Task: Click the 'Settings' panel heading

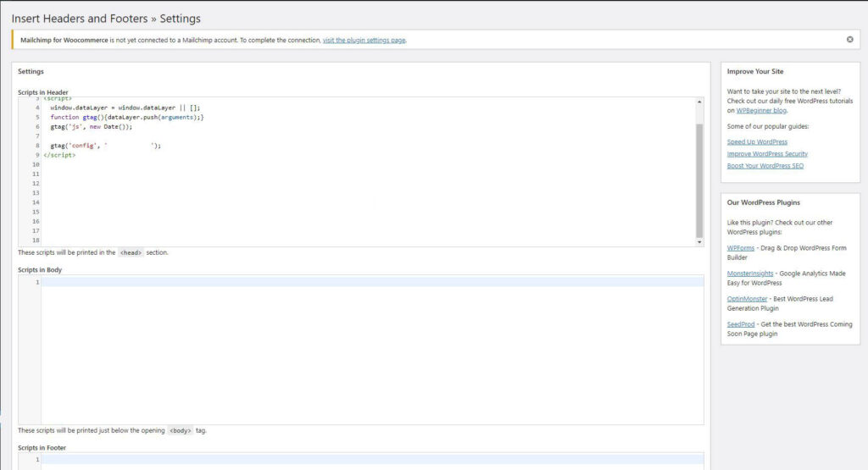Action: pyautogui.click(x=31, y=71)
